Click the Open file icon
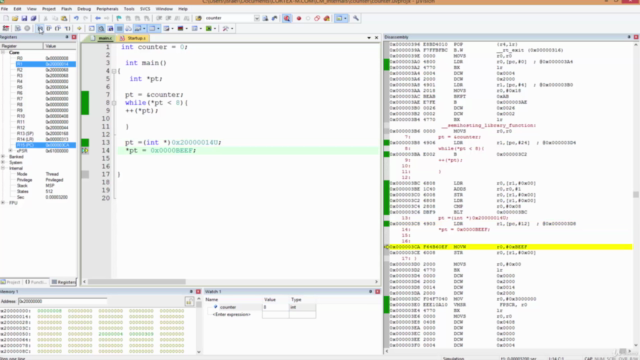 [x=15, y=18]
